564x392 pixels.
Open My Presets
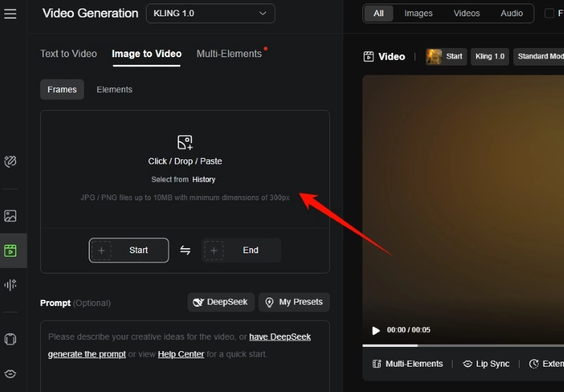(294, 302)
